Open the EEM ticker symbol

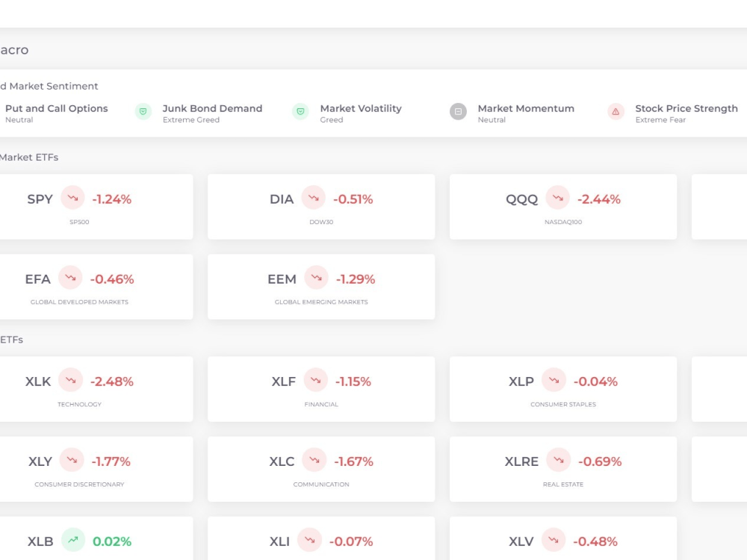282,279
